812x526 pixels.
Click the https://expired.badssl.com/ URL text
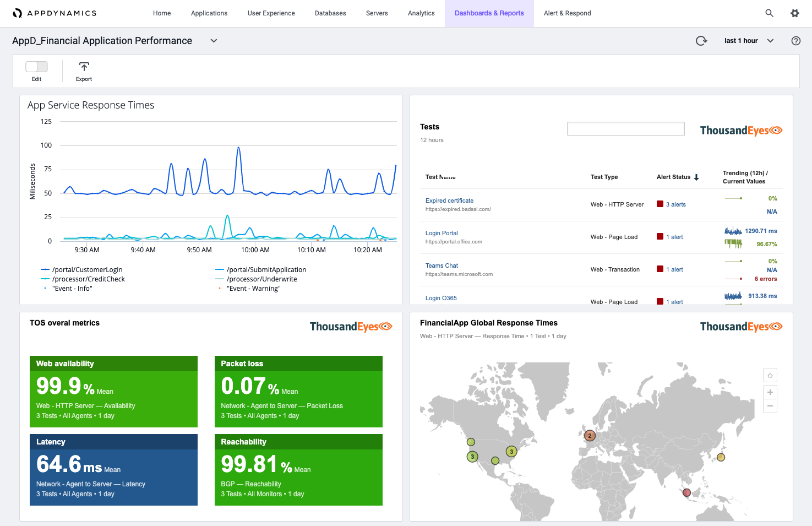(458, 209)
